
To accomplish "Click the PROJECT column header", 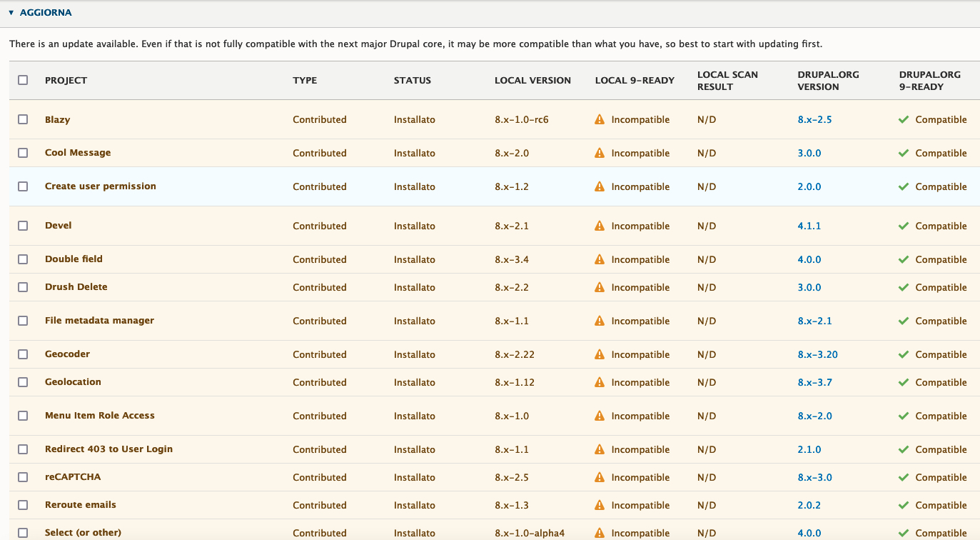I will coord(66,80).
